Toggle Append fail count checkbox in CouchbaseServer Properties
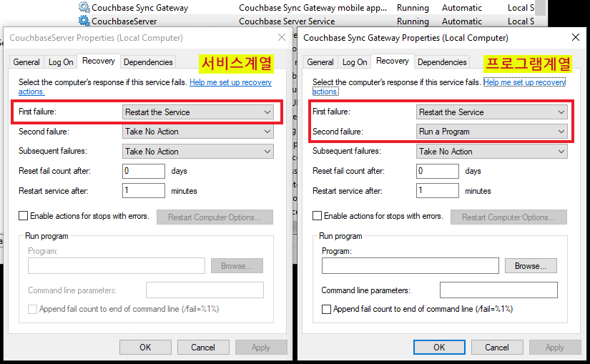This screenshot has height=364, width=590. (33, 309)
